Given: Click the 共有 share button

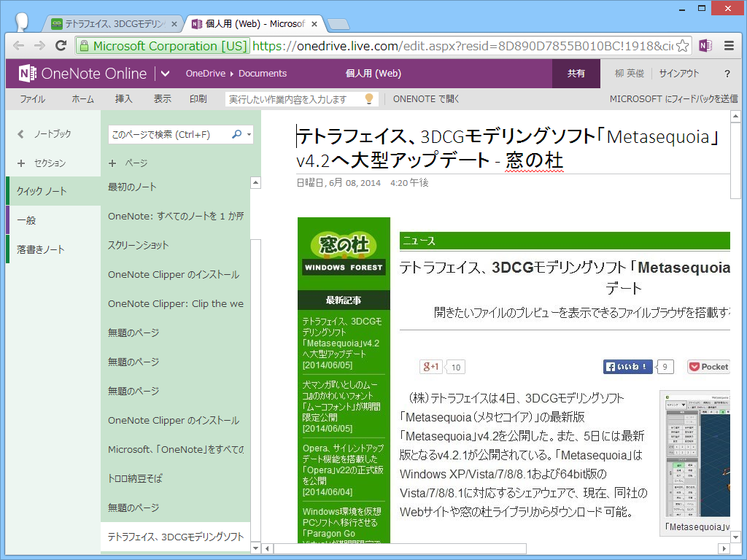Looking at the screenshot, I should [576, 73].
